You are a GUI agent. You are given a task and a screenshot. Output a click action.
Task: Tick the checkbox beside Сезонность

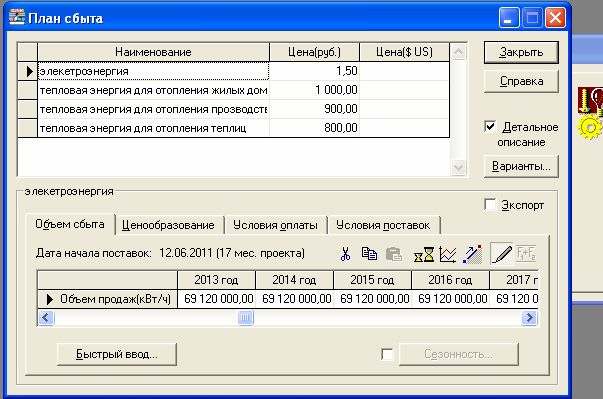point(387,354)
